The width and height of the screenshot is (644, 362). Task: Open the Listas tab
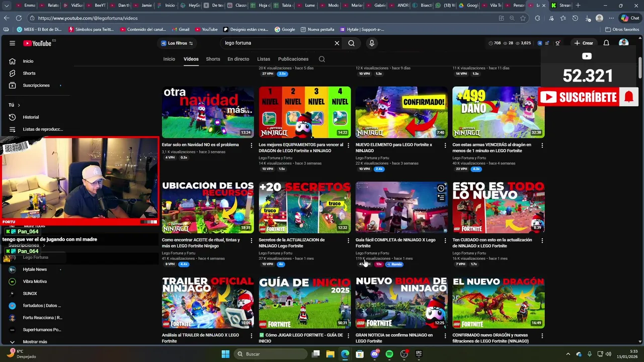pos(264,59)
